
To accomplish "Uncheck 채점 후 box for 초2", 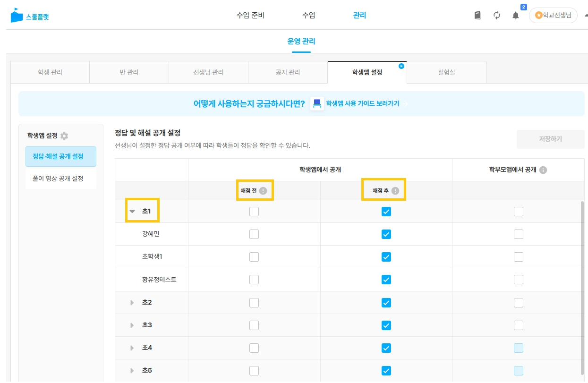I will (386, 302).
